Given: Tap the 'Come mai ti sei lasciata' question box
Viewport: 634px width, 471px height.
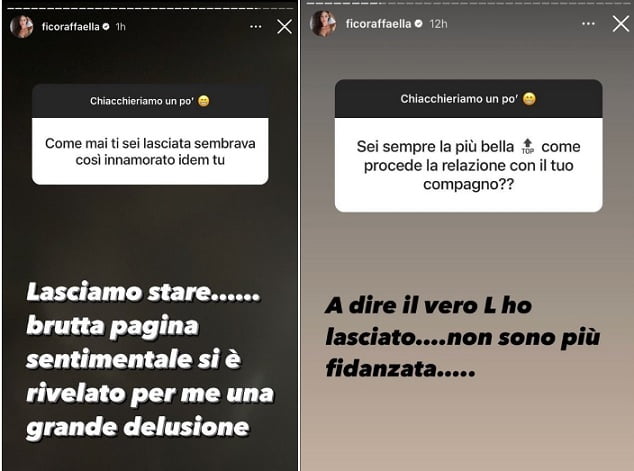Looking at the screenshot, I should click(x=150, y=151).
